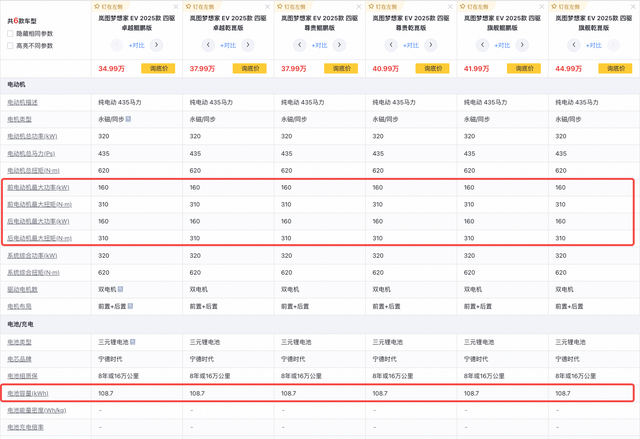Remove the 44.99万 model column with X
This screenshot has height=439, width=640.
(x=633, y=7)
